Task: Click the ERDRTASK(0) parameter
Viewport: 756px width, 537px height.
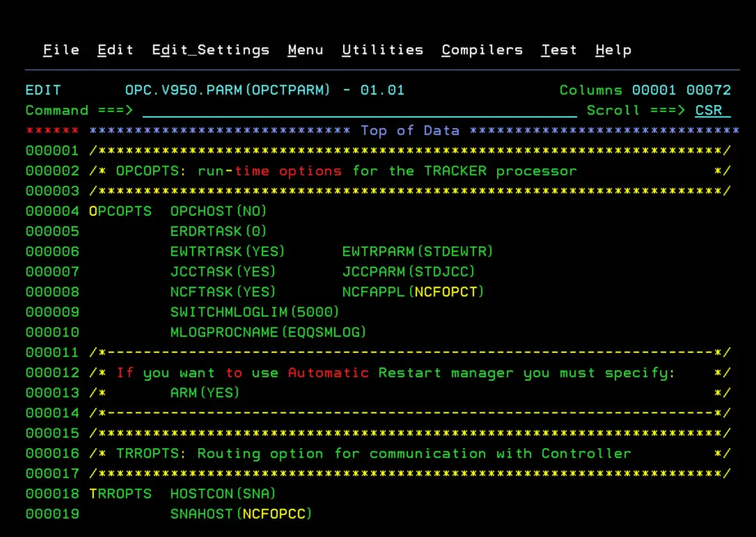Action: pos(218,231)
